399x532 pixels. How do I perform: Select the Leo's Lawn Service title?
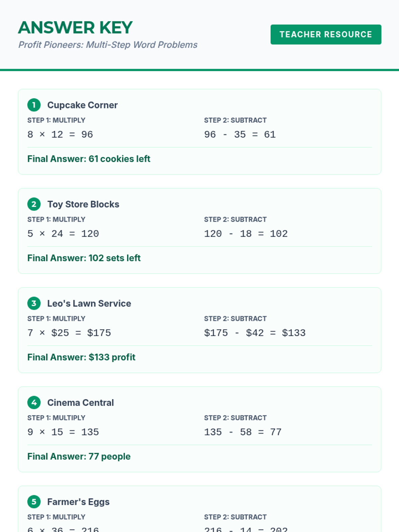pyautogui.click(x=89, y=303)
